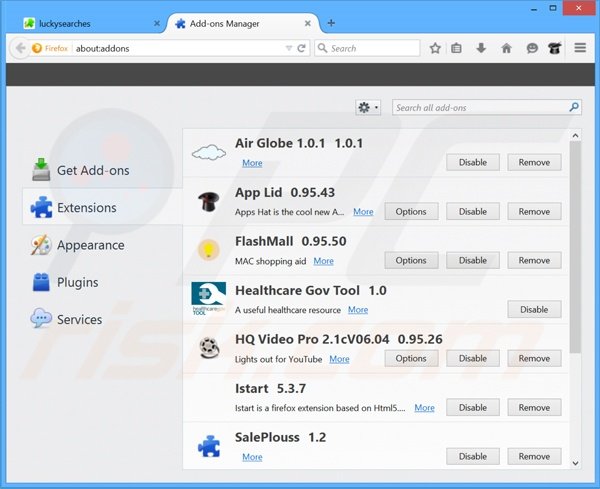Viewport: 600px width, 489px height.
Task: Remove the FlashMall extension
Action: click(534, 260)
